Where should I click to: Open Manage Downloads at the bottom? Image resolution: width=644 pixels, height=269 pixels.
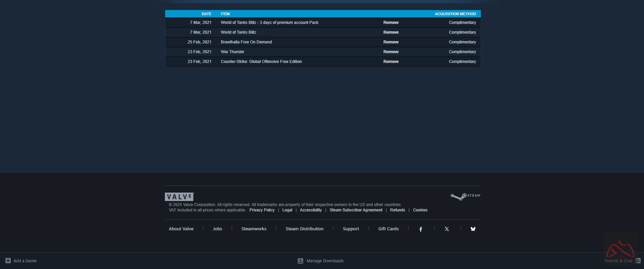[x=325, y=261]
